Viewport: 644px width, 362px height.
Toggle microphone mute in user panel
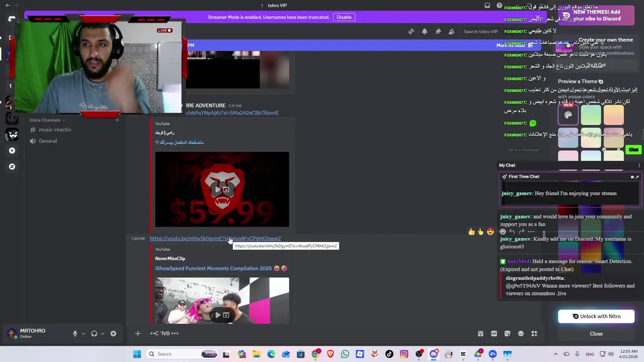coord(75,333)
